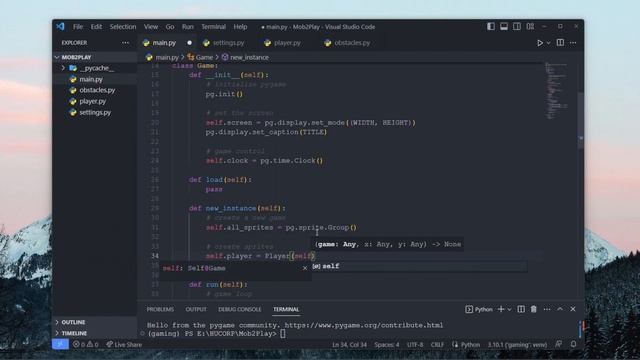Open the File menu
Viewport: 640px width, 360px height.
click(78, 27)
